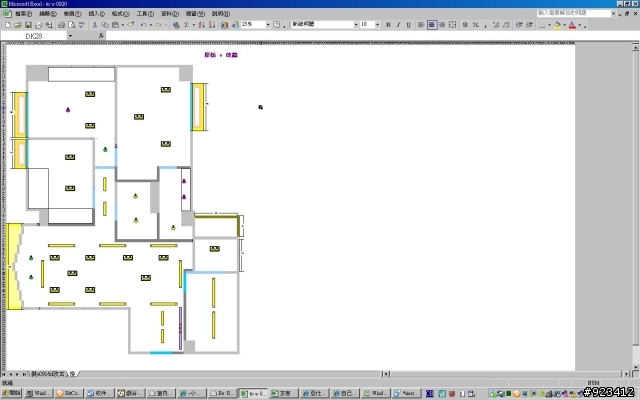Viewport: 640px width, 400px height.
Task: Decrease the cell indent
Action: pyautogui.click(x=519, y=25)
